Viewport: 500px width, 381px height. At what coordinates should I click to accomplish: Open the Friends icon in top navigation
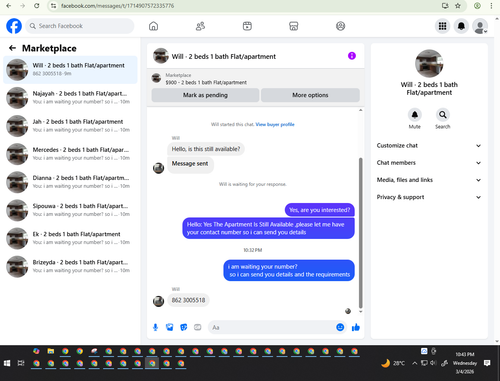(200, 26)
